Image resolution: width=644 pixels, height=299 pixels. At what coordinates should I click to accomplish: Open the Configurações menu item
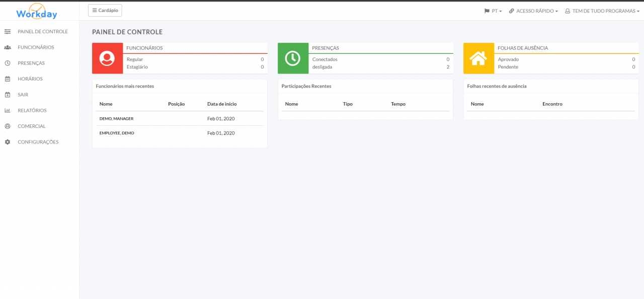coord(38,142)
